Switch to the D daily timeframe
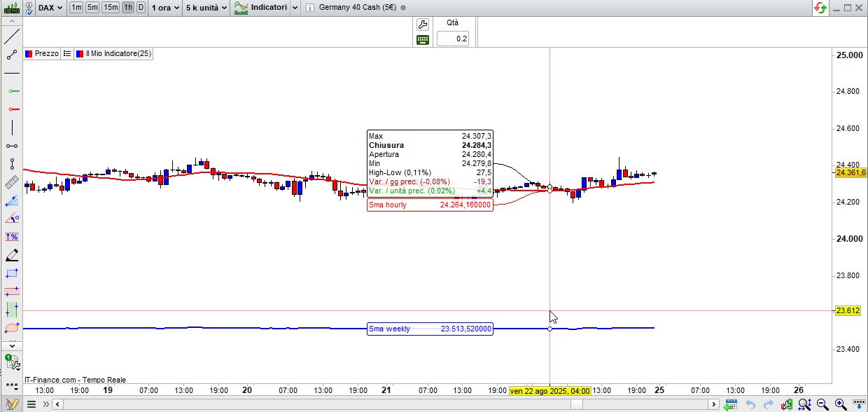The image size is (868, 412). click(141, 8)
